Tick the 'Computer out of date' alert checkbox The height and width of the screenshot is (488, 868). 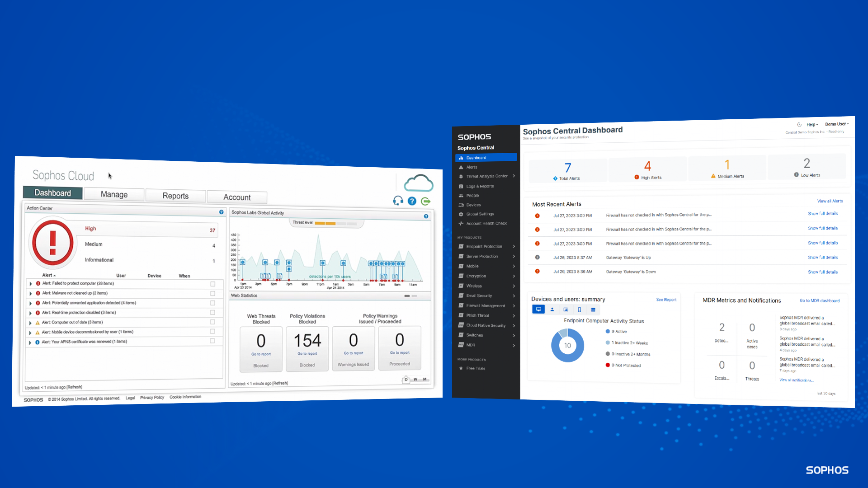point(212,322)
